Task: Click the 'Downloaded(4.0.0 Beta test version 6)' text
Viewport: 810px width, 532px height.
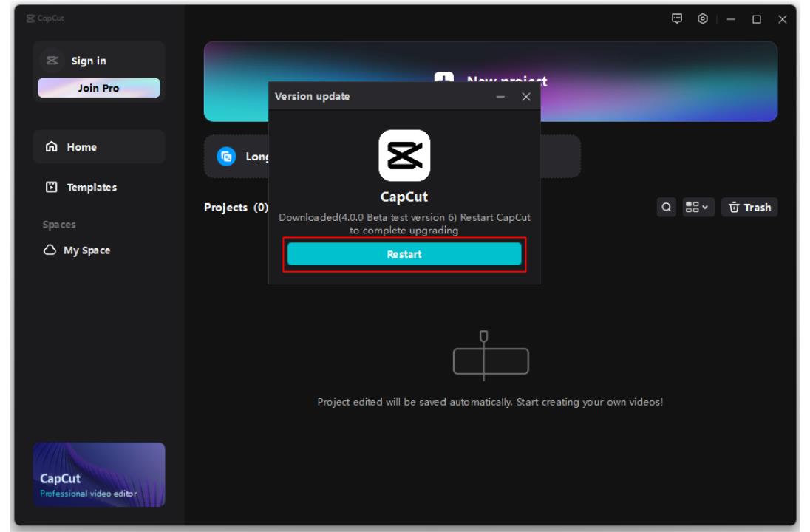Action: point(368,217)
